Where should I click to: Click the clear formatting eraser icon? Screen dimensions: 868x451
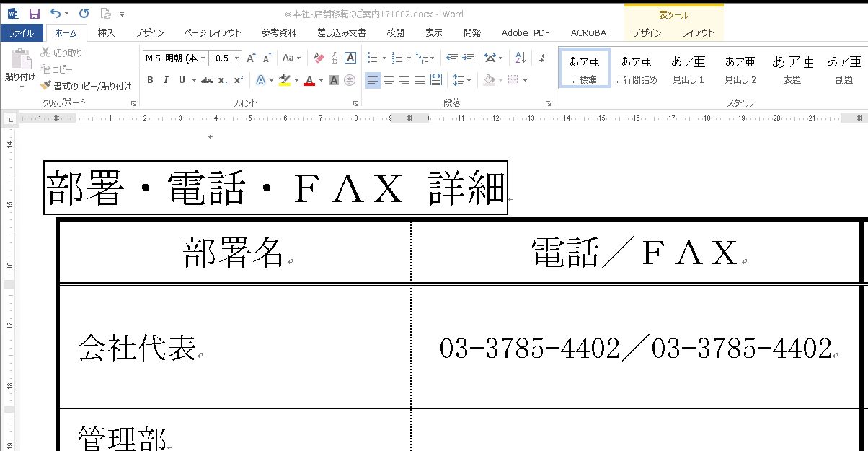point(320,58)
